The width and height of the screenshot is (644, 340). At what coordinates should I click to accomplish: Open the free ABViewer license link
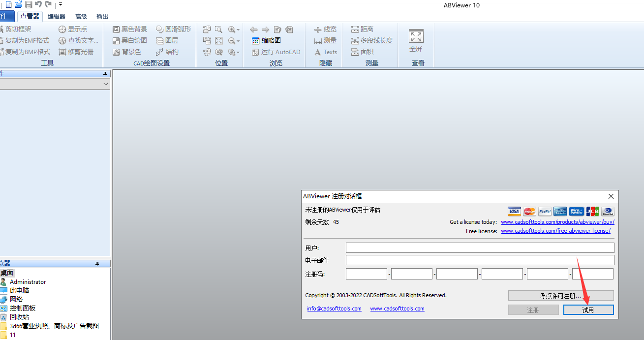[555, 231]
